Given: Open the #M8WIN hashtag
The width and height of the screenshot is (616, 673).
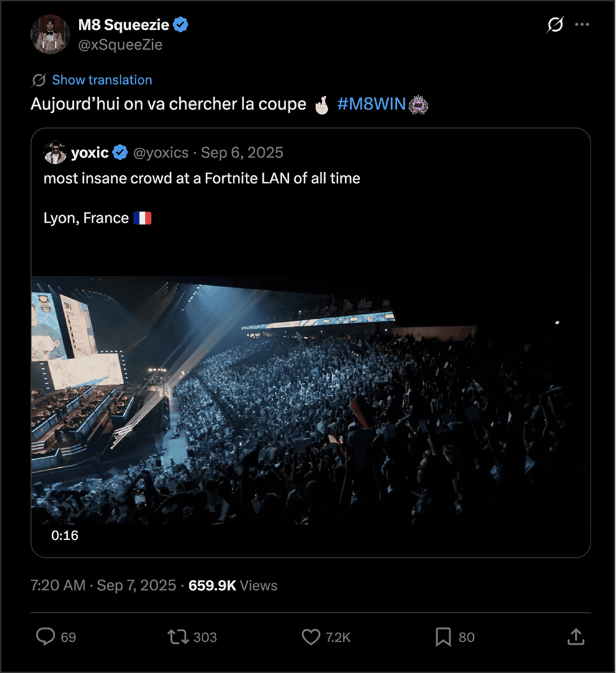Looking at the screenshot, I should click(x=371, y=104).
